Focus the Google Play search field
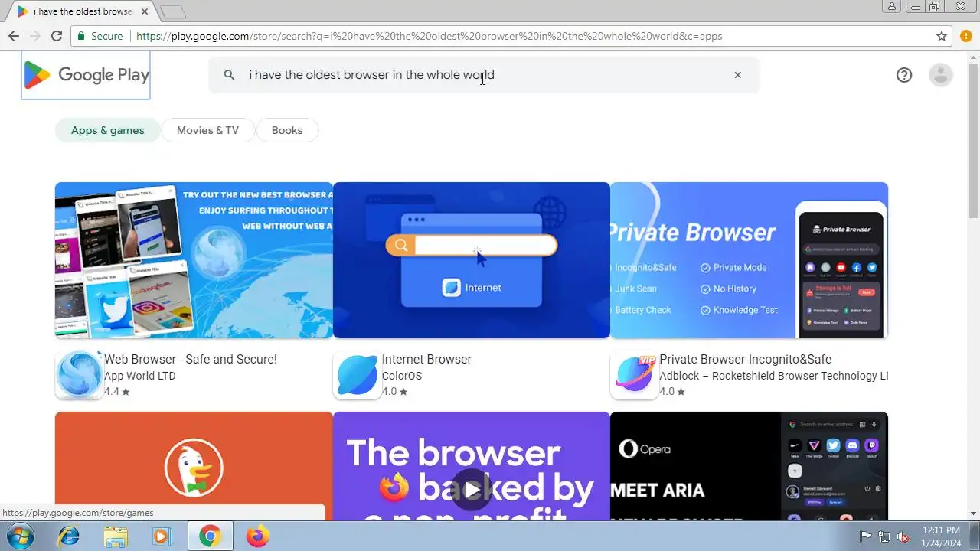Screen dimensions: 980x551 pyautogui.click(x=484, y=75)
